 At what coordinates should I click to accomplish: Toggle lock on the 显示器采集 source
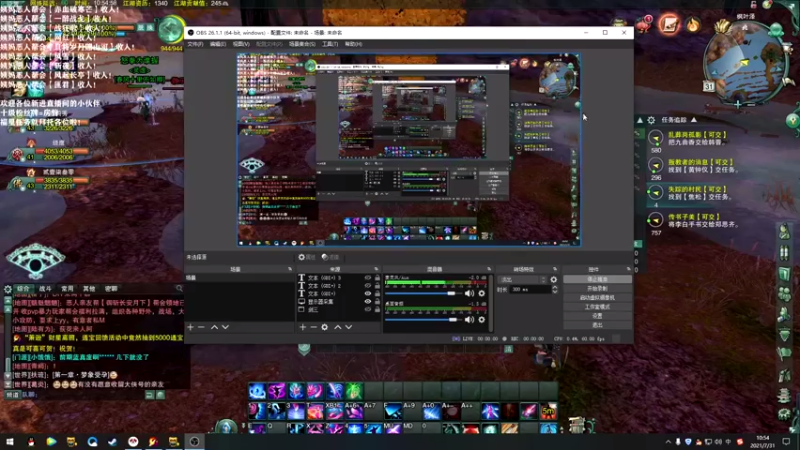tap(377, 302)
